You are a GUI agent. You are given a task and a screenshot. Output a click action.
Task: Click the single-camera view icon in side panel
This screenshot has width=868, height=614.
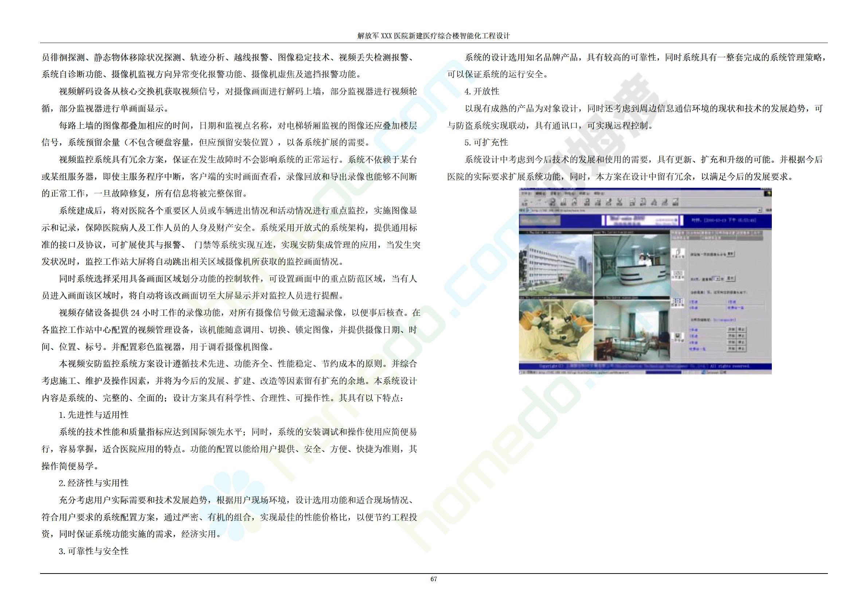(678, 253)
